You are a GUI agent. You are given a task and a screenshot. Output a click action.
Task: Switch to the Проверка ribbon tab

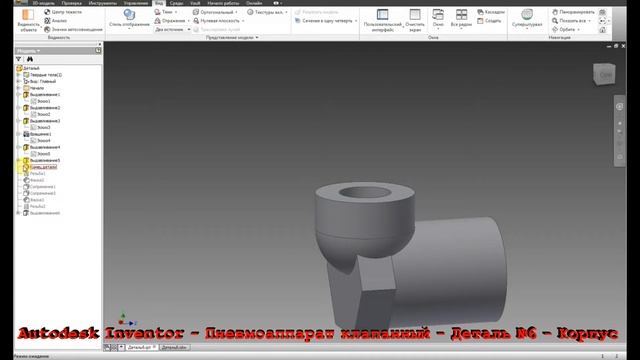point(71,3)
